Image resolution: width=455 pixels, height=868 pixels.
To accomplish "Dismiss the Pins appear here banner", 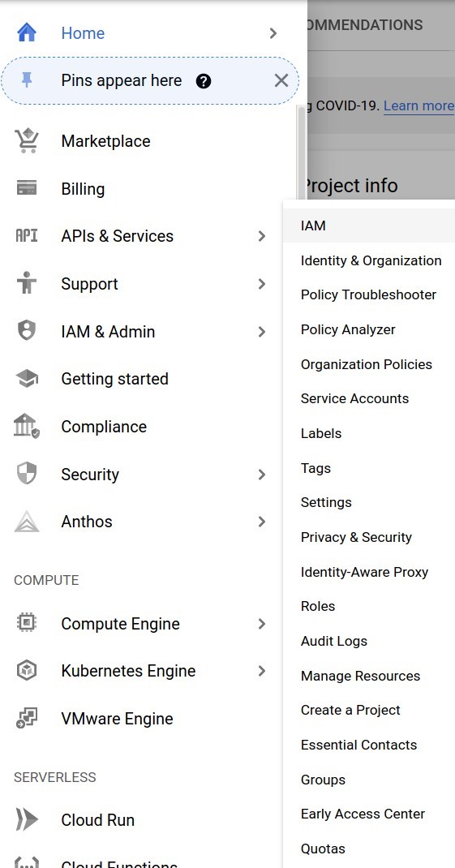I will point(281,81).
